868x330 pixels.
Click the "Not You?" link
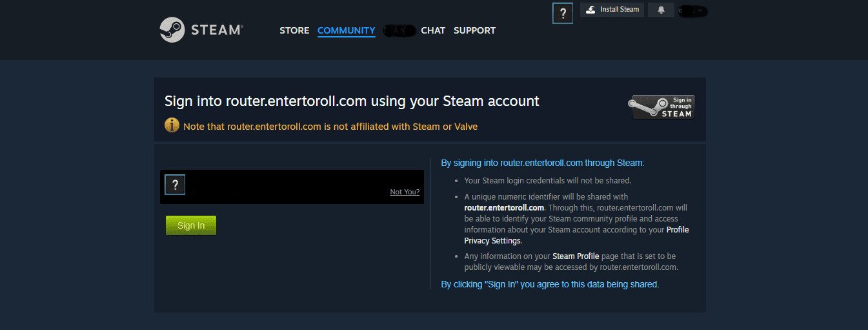(405, 192)
